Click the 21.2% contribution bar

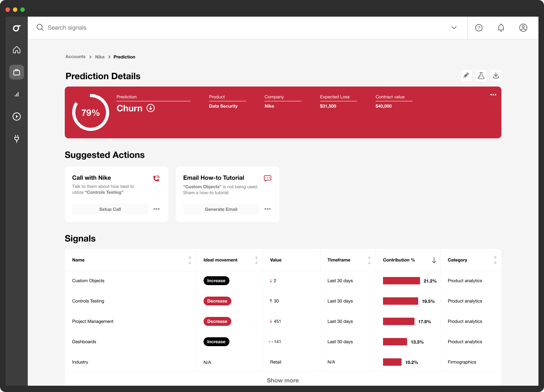402,281
